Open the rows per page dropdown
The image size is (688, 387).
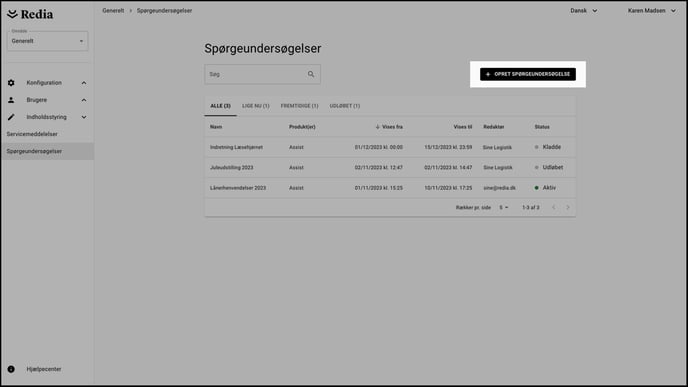pyautogui.click(x=503, y=208)
